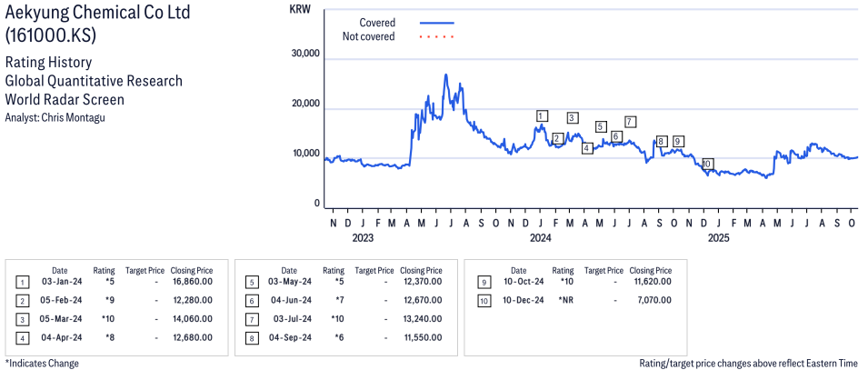Screen dimensions: 868x370
Task: Click the 2024 year label under the chart
Action: 541,238
